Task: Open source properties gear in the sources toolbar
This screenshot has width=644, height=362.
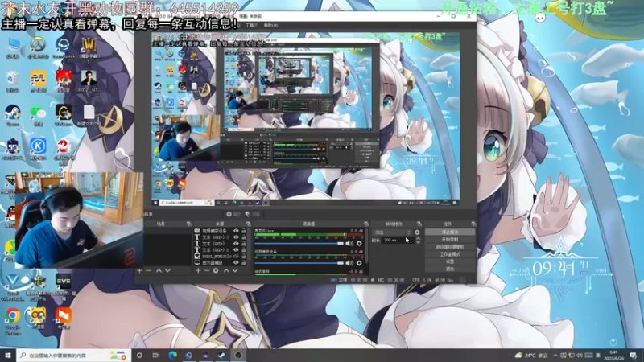Action: tap(216, 271)
